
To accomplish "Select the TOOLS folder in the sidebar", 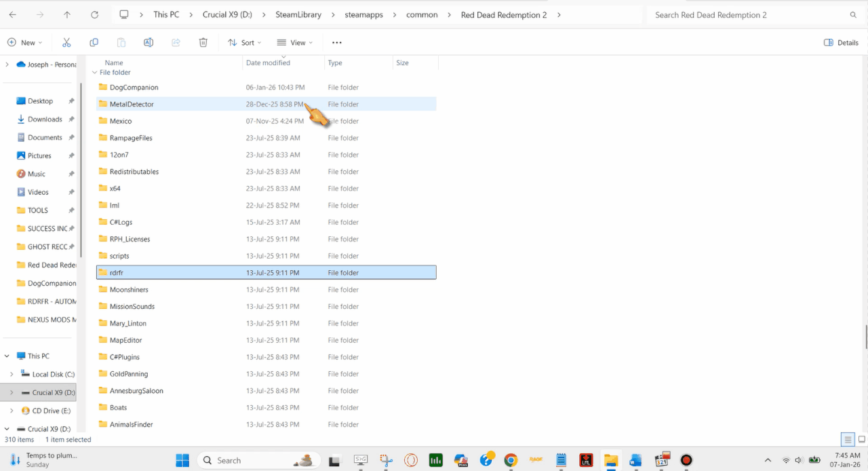I will [37, 210].
